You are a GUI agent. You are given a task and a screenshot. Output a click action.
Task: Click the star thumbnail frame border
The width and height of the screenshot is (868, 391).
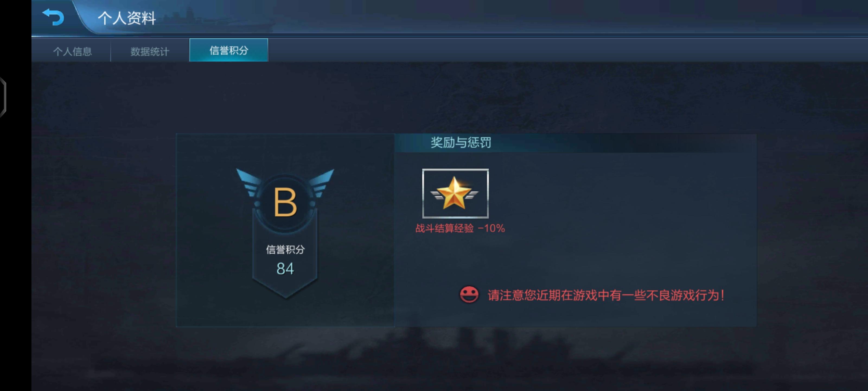[456, 170]
